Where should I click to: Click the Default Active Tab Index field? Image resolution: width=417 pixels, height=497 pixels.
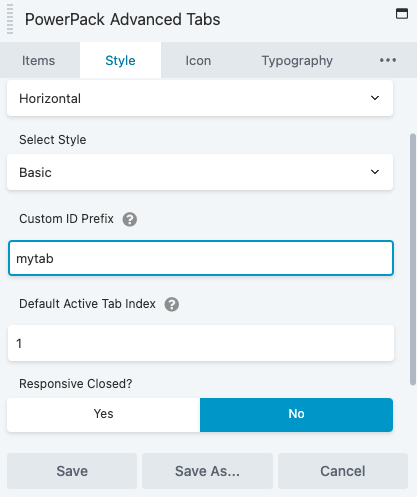point(201,343)
